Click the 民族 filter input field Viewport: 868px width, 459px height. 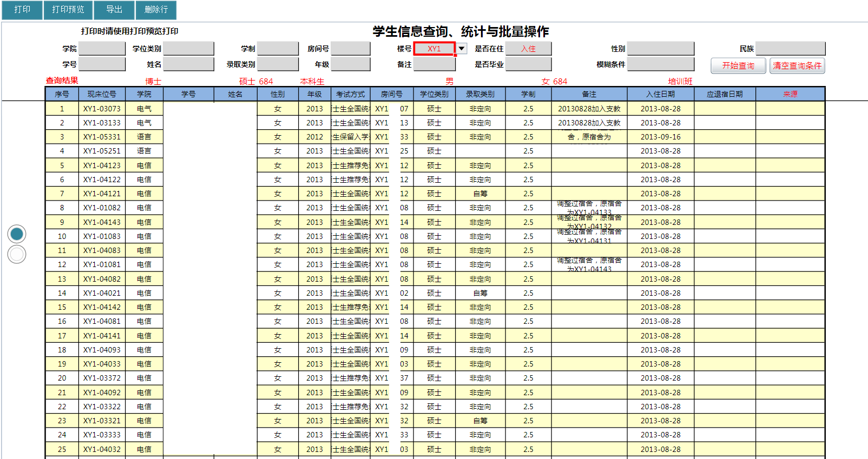(x=790, y=49)
